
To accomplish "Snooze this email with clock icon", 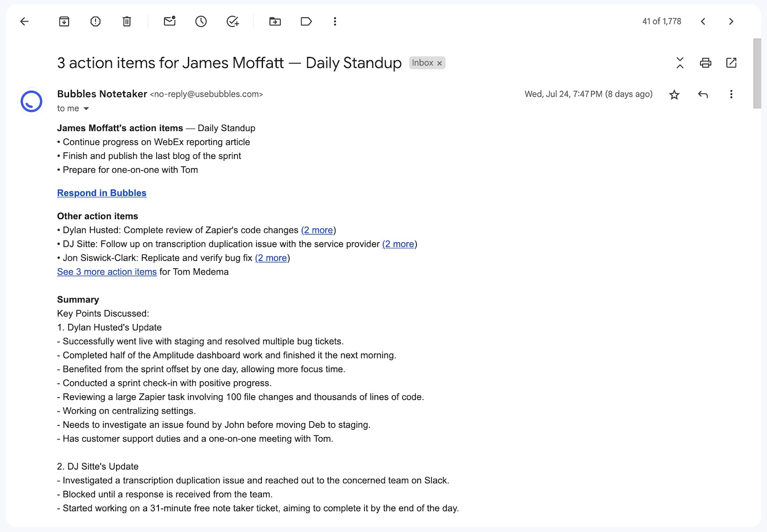I will pos(201,21).
